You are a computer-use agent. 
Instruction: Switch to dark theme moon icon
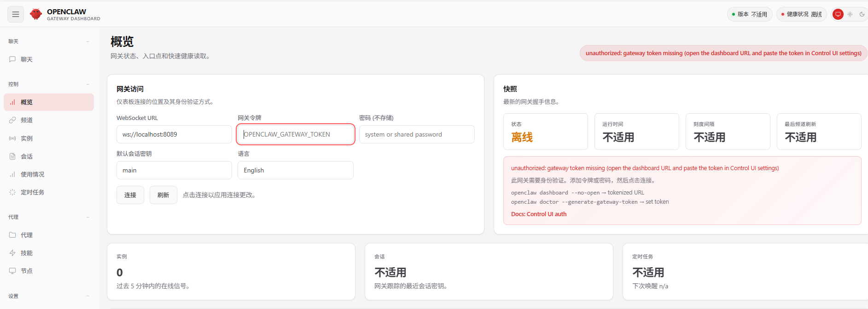tap(862, 14)
